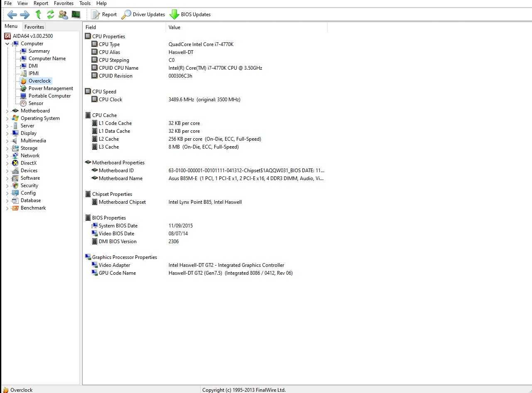The image size is (532, 393).
Task: Expand the Storage tree node
Action: coord(7,148)
